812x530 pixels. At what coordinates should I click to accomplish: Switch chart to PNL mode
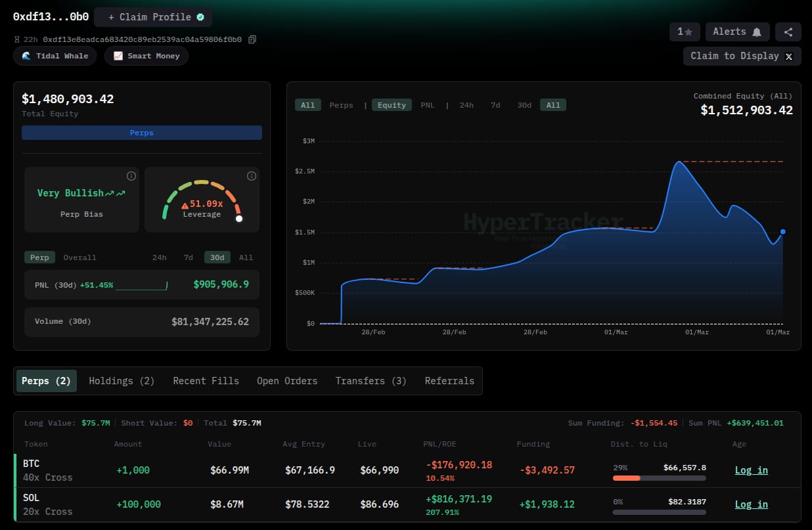coord(428,104)
